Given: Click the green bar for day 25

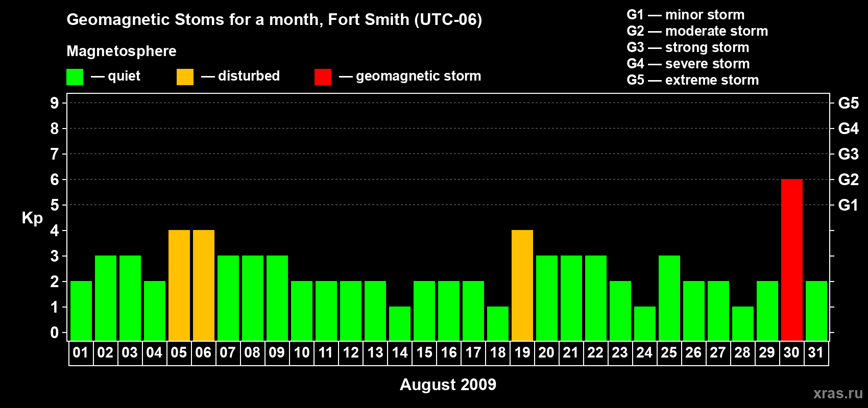Looking at the screenshot, I should [669, 298].
